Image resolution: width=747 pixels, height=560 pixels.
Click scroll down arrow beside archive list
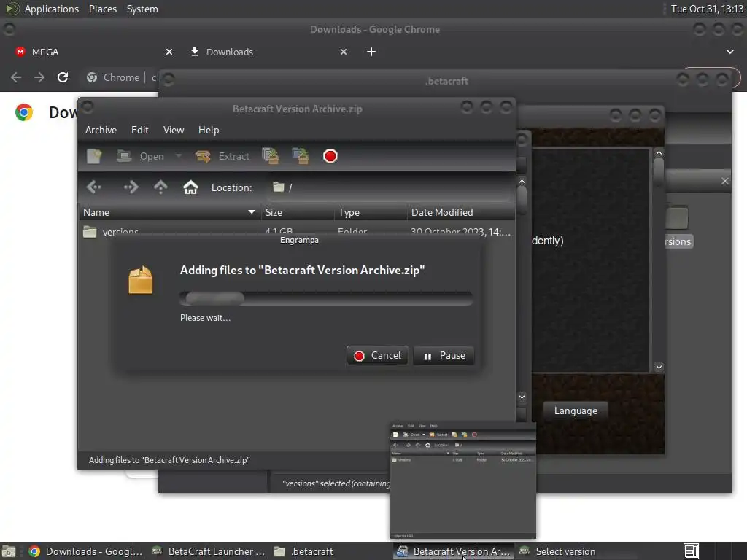[522, 397]
